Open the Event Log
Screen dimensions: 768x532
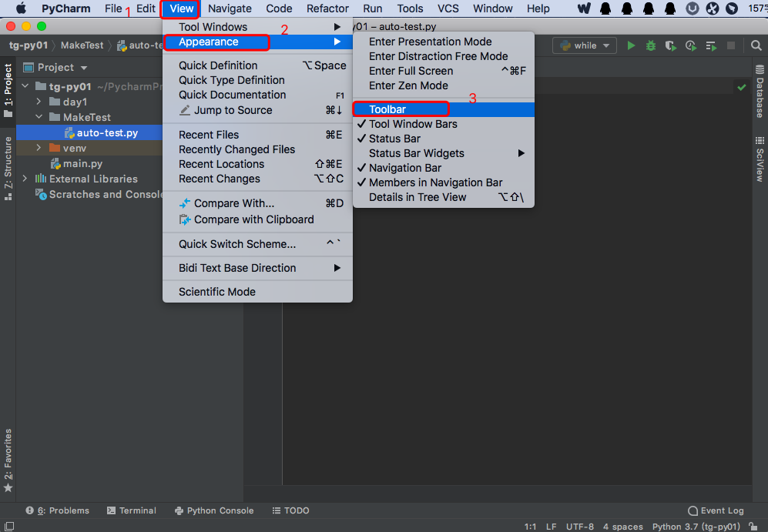(x=716, y=510)
